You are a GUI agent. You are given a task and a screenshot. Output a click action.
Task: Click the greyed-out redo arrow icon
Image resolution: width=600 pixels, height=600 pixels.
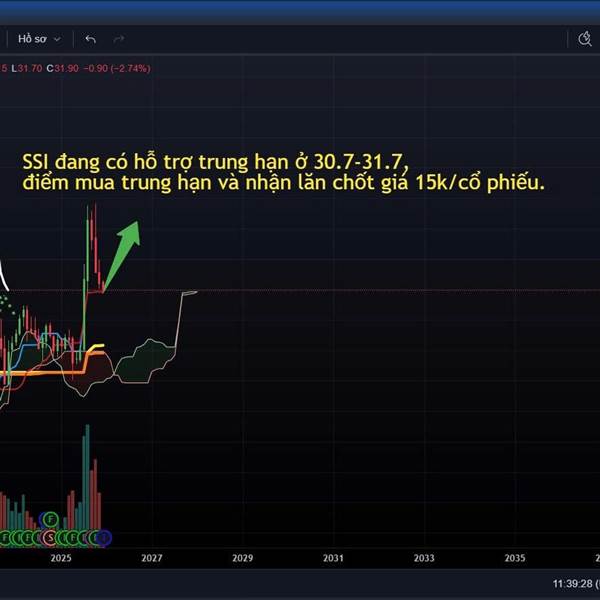[119, 39]
